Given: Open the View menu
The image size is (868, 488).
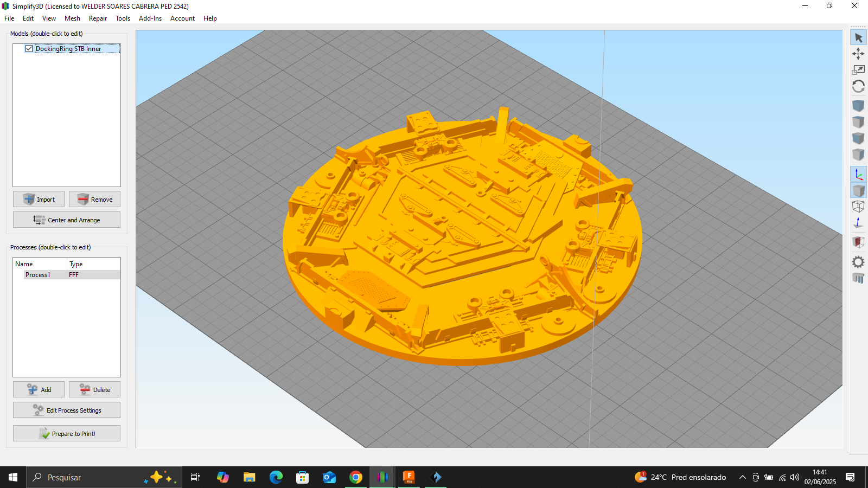Looking at the screenshot, I should (x=49, y=18).
